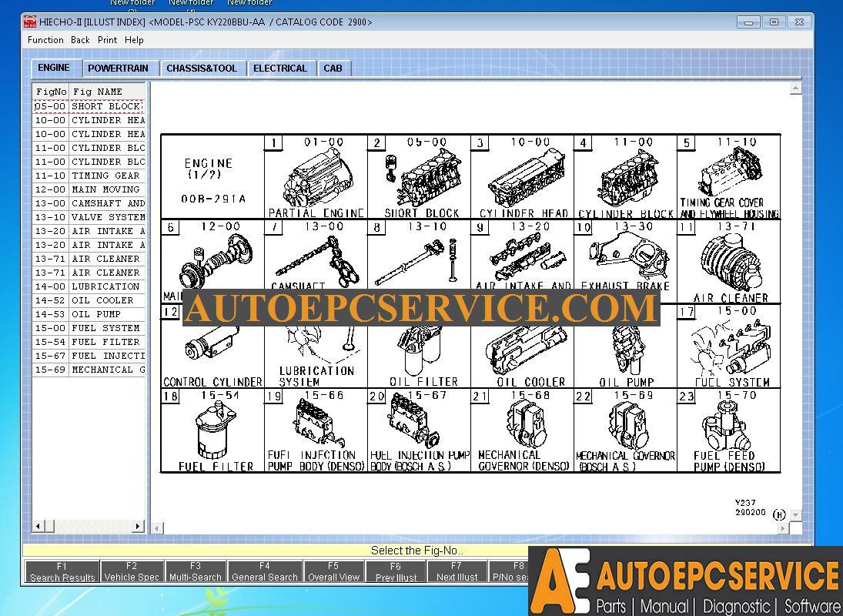
Task: Click F4 General Search button
Action: click(x=265, y=571)
